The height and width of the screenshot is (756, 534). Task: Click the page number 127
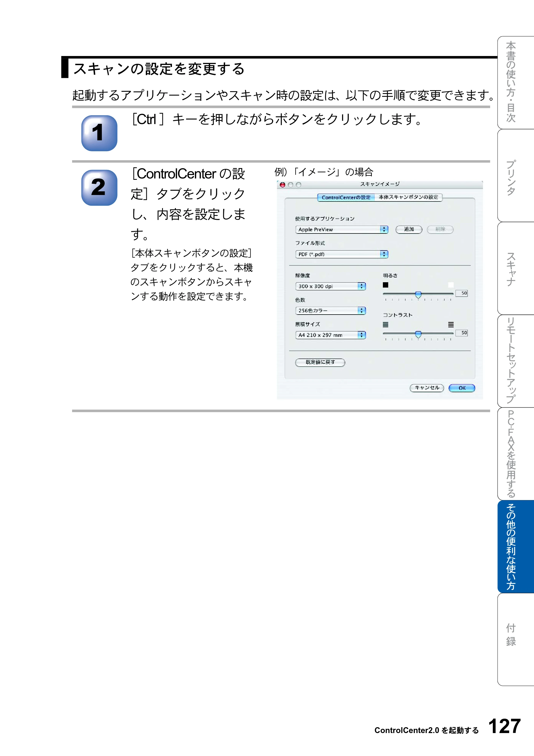coord(504,726)
